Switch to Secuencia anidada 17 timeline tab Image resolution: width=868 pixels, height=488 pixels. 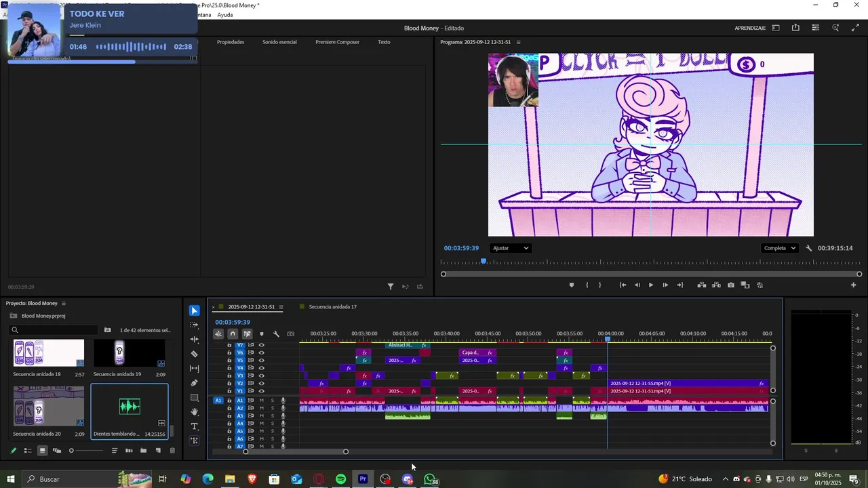[x=332, y=307]
